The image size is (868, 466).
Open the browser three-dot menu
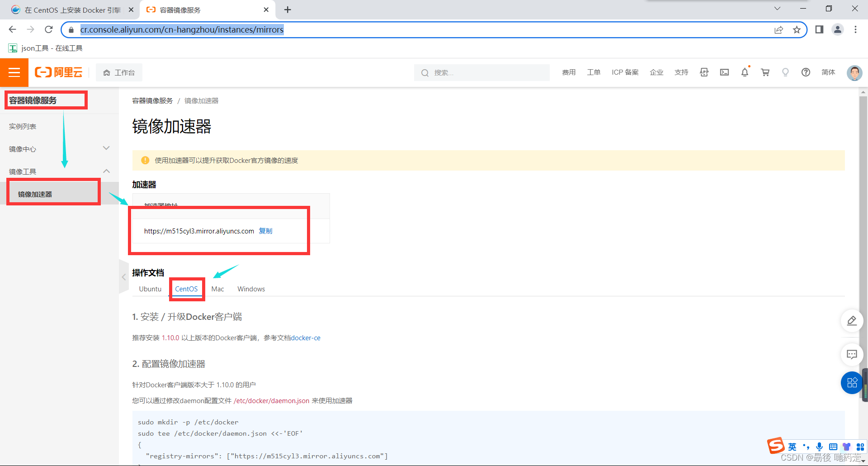click(x=855, y=29)
